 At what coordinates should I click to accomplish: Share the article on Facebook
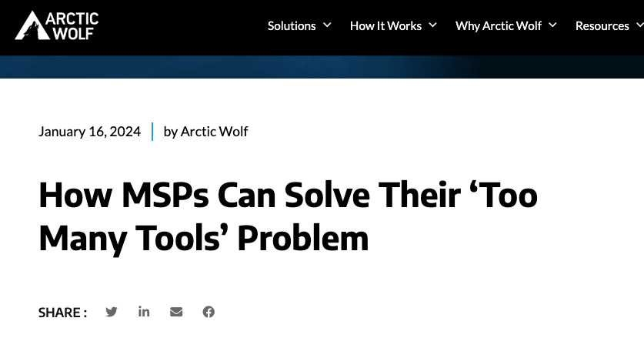point(209,312)
